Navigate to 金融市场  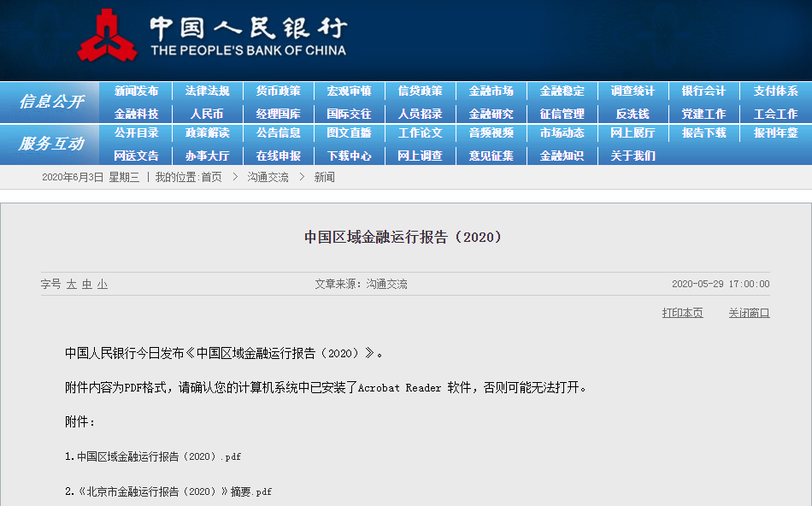point(491,91)
